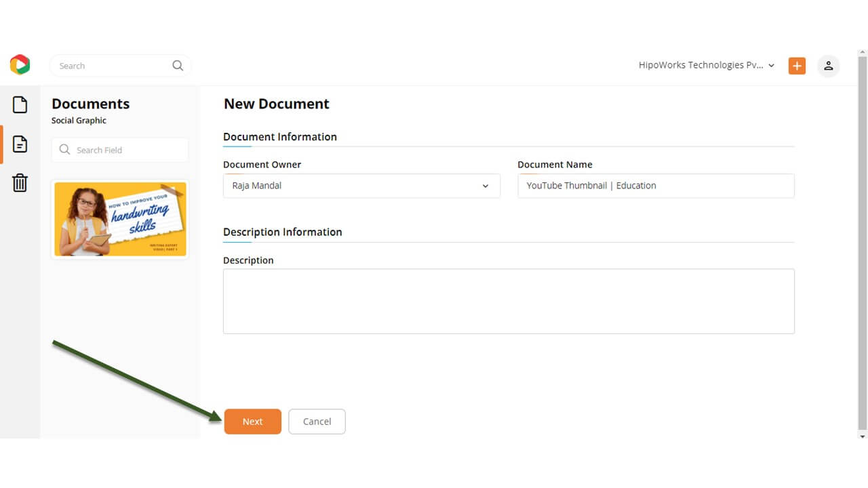
Task: Click the vertical scrollbar thumb
Action: [x=863, y=237]
